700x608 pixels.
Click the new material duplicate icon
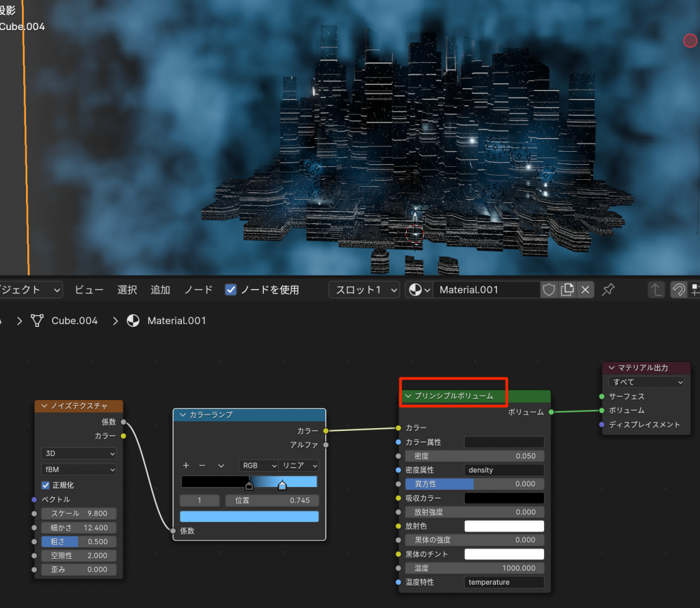tap(567, 290)
